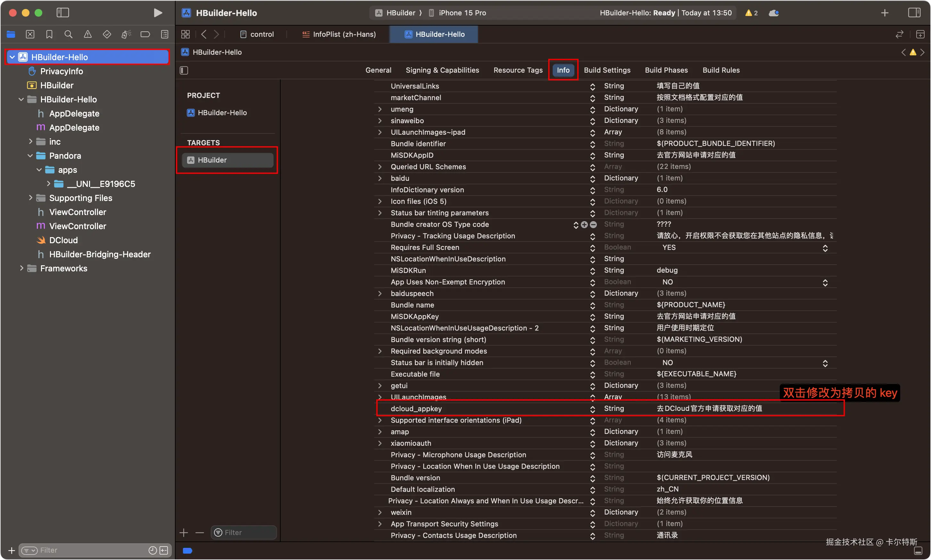The height and width of the screenshot is (560, 931).
Task: Open the Source Control navigator icon
Action: click(30, 34)
